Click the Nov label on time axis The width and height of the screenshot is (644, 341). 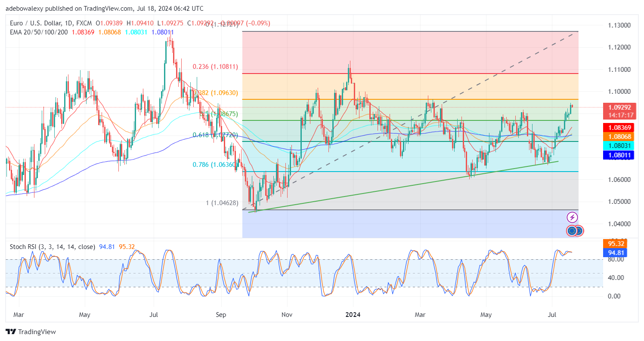pyautogui.click(x=286, y=315)
